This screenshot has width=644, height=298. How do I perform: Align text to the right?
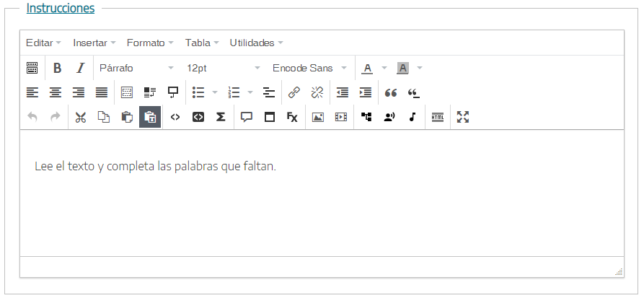(79, 92)
